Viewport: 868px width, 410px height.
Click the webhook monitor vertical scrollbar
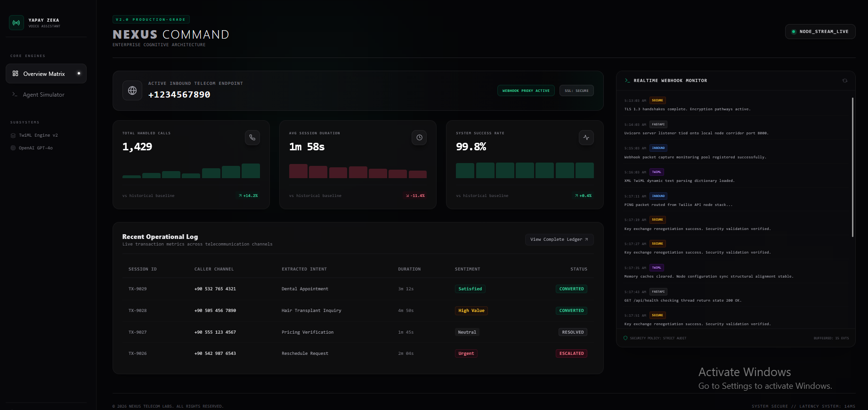[x=852, y=167]
